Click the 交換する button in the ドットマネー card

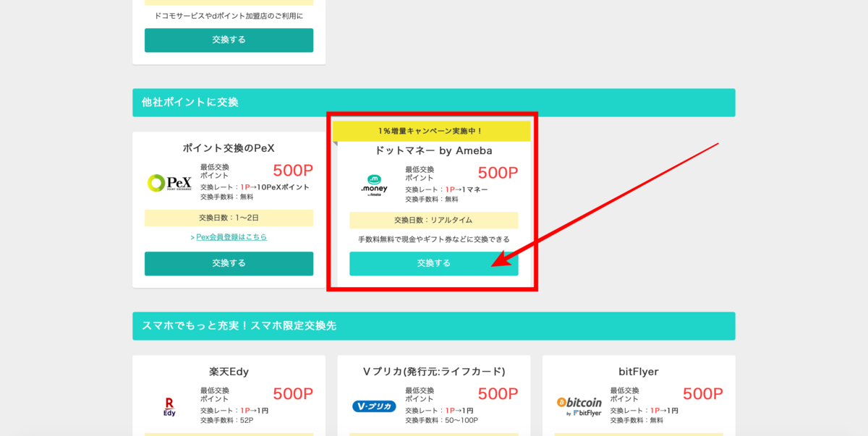tap(433, 263)
